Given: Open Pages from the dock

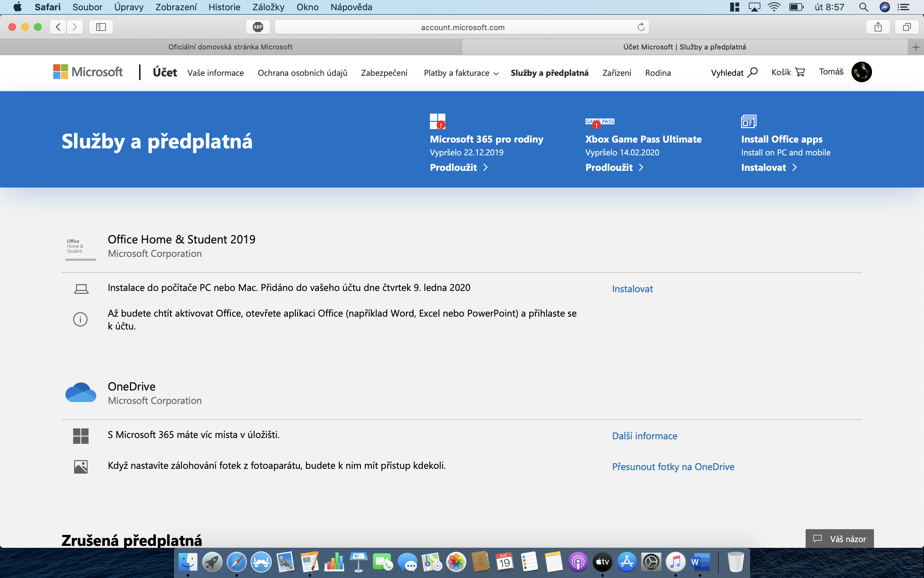Looking at the screenshot, I should click(310, 562).
